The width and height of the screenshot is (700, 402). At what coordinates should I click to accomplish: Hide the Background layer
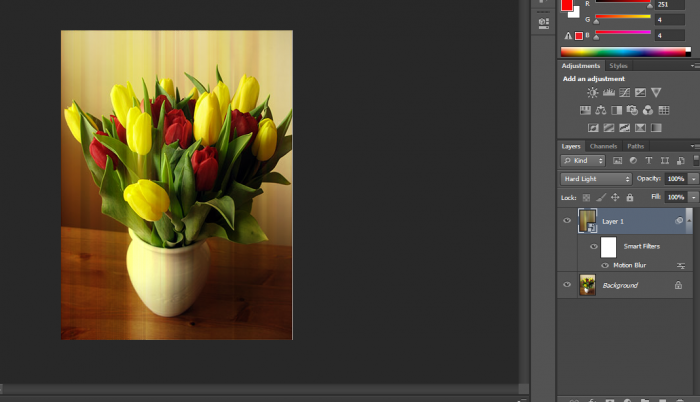pos(567,285)
